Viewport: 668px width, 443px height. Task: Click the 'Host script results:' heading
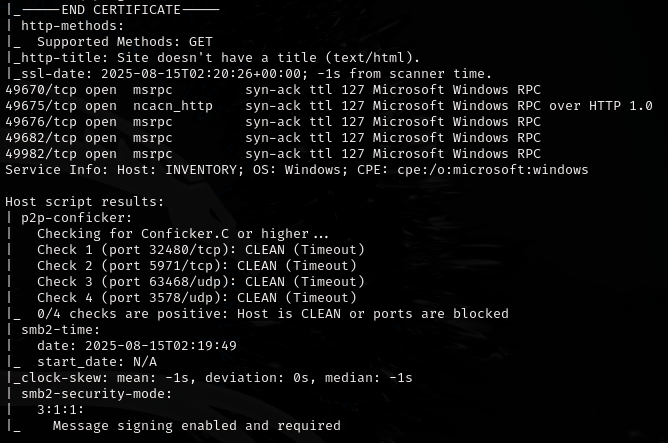click(85, 201)
